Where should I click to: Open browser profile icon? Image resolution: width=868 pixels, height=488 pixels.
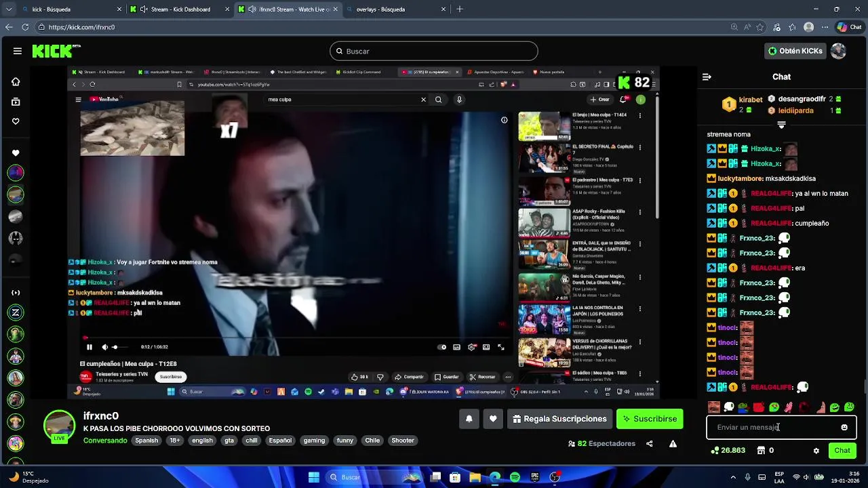(x=808, y=27)
